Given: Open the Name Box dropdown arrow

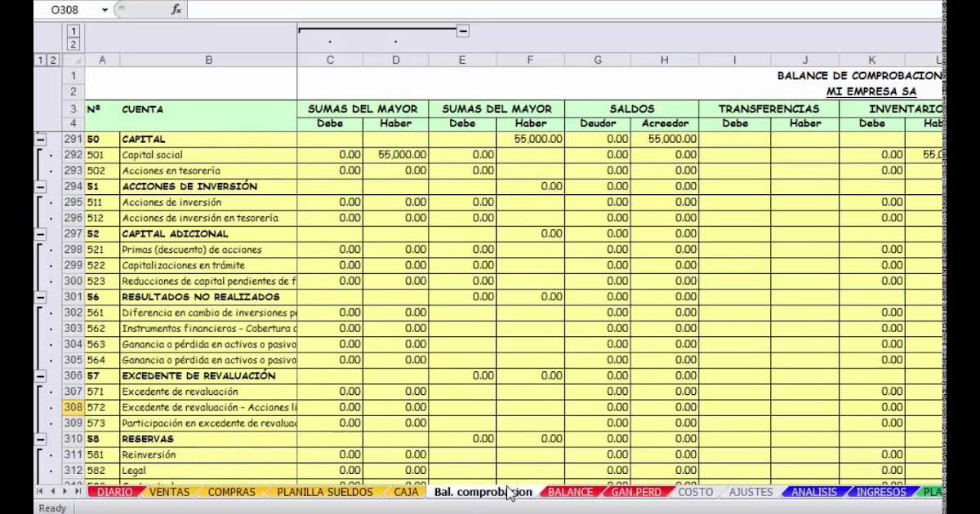Looking at the screenshot, I should click(x=105, y=10).
